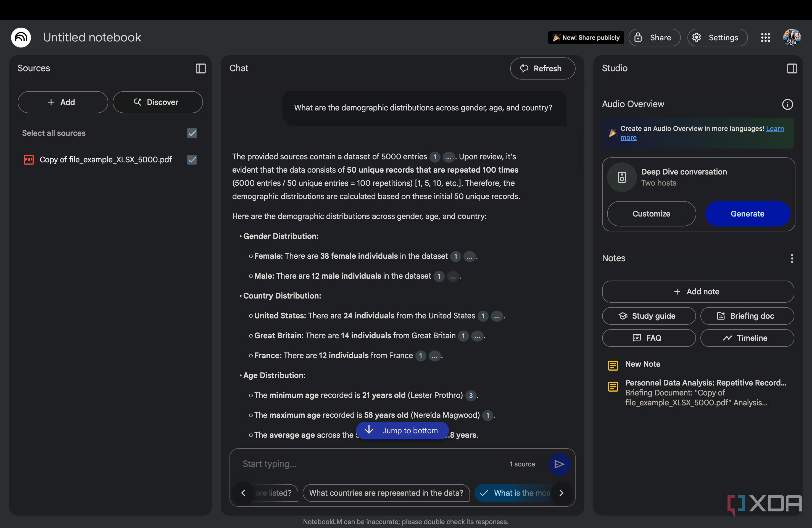Click the PDF icon of the source file

tap(29, 160)
